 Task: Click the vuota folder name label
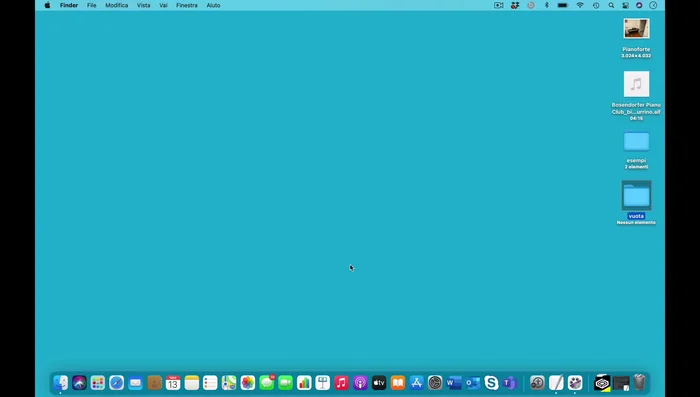tap(636, 216)
